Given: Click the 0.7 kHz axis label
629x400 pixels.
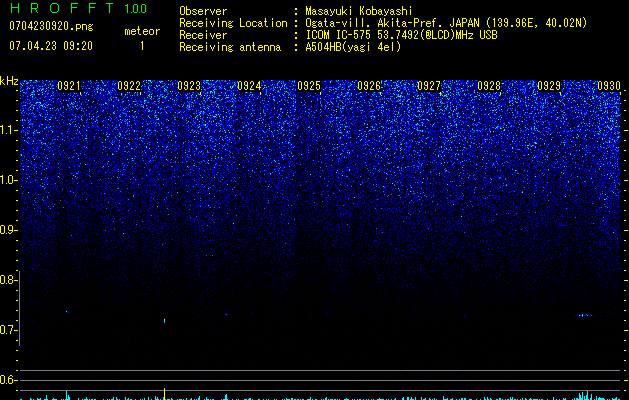Looking at the screenshot, I should (8, 330).
